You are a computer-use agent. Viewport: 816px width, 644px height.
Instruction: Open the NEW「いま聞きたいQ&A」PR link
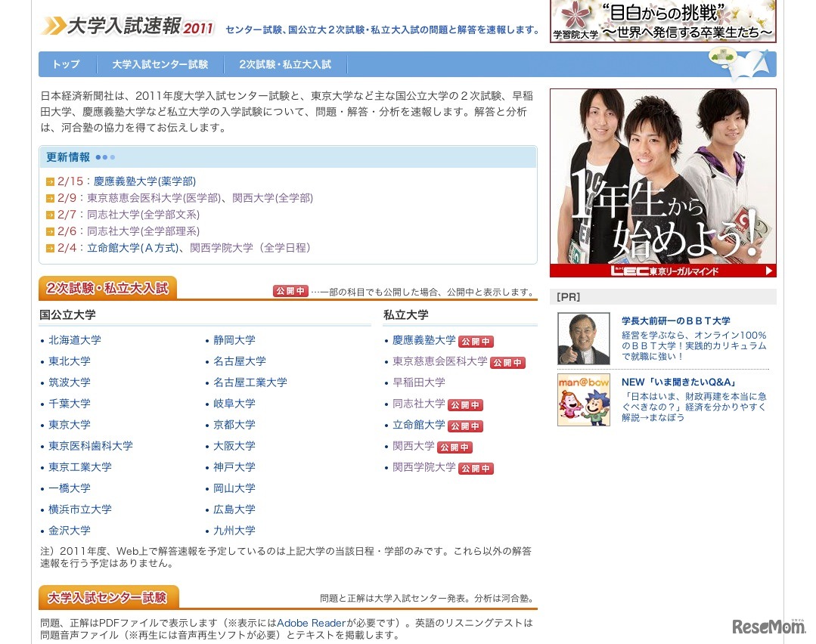679,382
